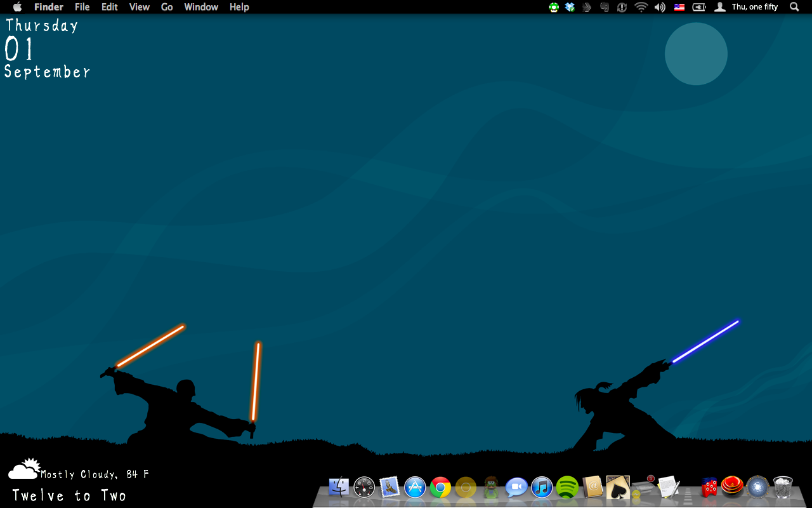Click the 'Thursday' day widget text
The height and width of the screenshot is (508, 812).
42,26
